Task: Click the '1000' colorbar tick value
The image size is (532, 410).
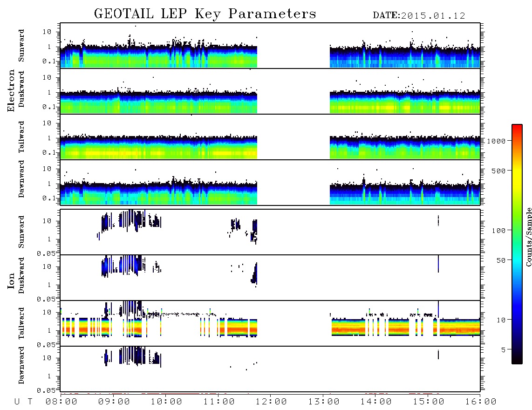Action: 497,141
